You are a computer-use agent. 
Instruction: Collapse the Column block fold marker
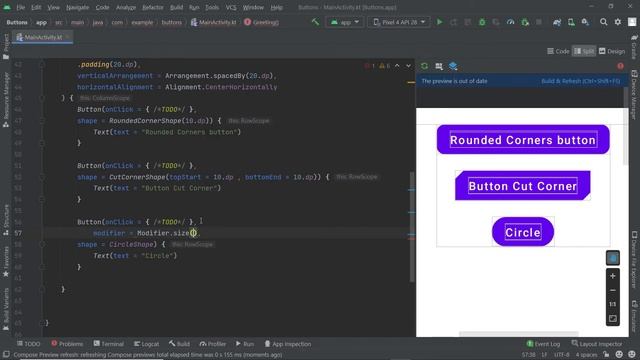coord(42,98)
